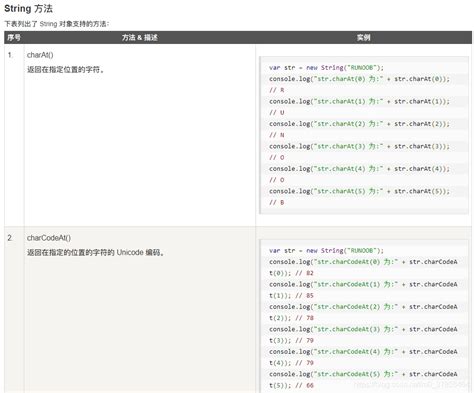Click the 'str.charAt(0)' console.log line
The width and height of the screenshot is (474, 393).
(359, 79)
